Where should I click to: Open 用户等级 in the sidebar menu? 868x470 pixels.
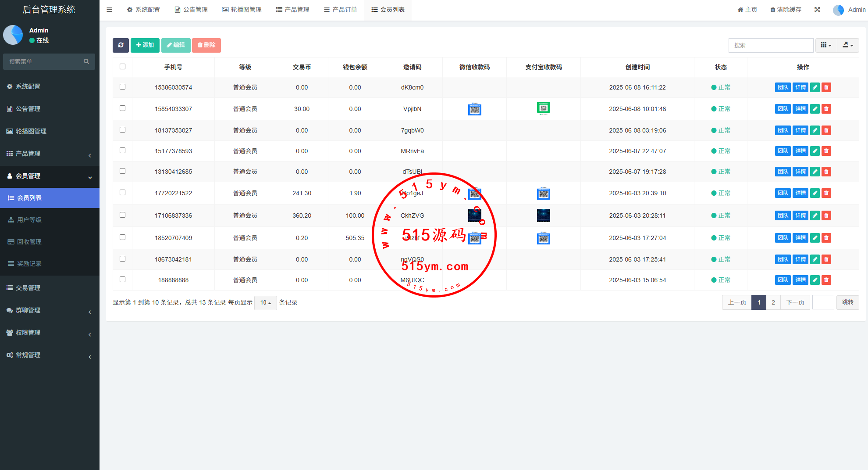click(x=29, y=220)
